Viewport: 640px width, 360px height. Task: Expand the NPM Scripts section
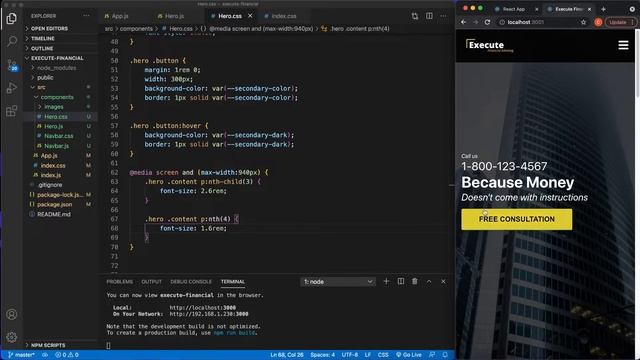[48, 345]
